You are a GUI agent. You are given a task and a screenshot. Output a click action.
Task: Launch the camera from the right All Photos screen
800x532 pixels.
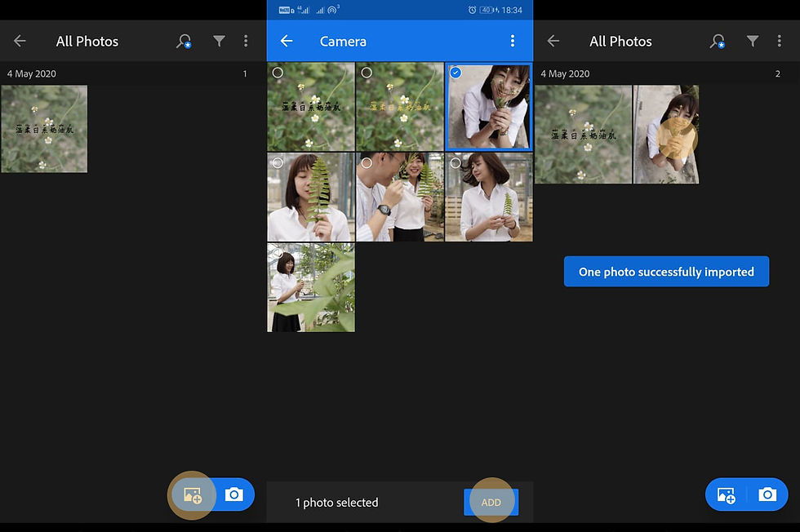tap(768, 494)
